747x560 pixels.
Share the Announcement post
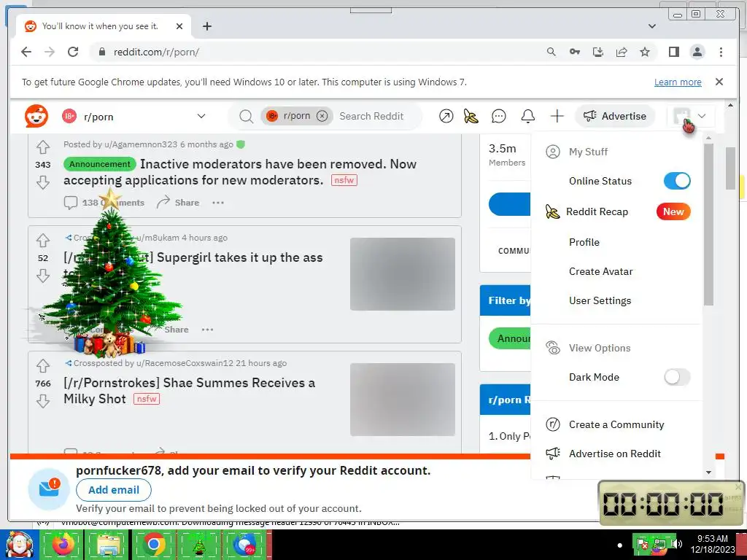tap(178, 203)
